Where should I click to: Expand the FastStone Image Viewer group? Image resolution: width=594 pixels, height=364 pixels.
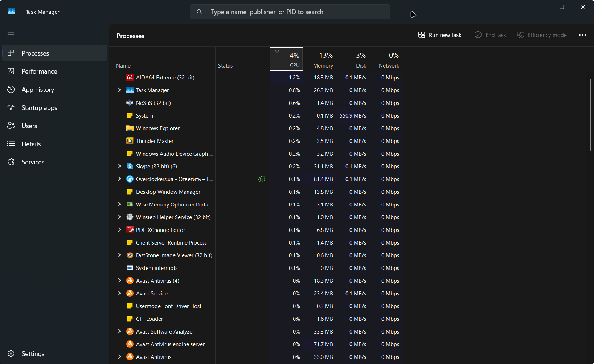(x=119, y=255)
